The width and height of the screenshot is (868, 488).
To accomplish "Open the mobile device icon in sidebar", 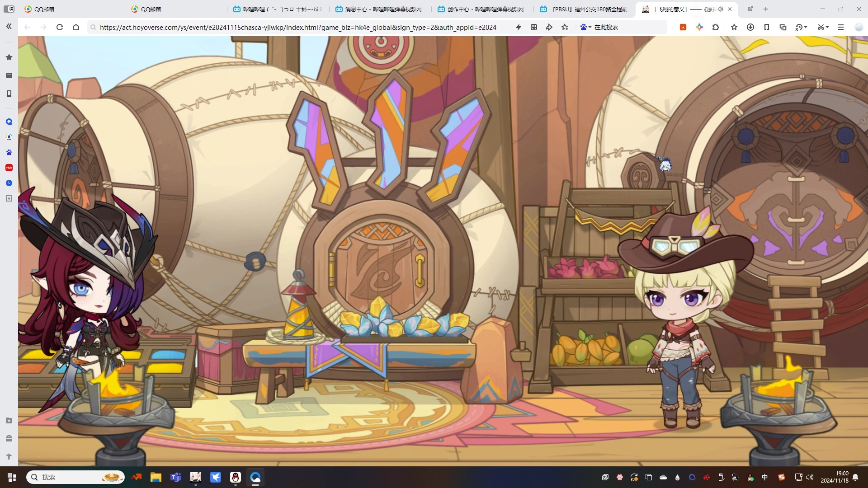I will [x=9, y=94].
